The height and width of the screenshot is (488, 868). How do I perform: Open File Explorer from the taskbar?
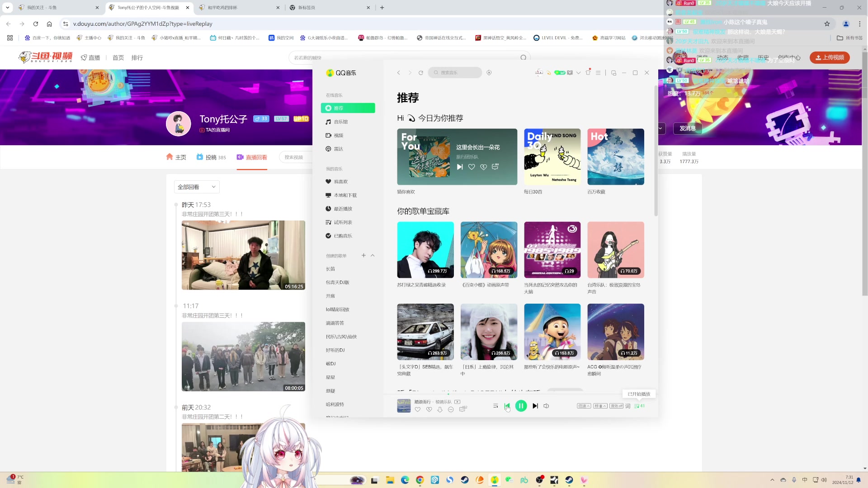[x=390, y=480]
